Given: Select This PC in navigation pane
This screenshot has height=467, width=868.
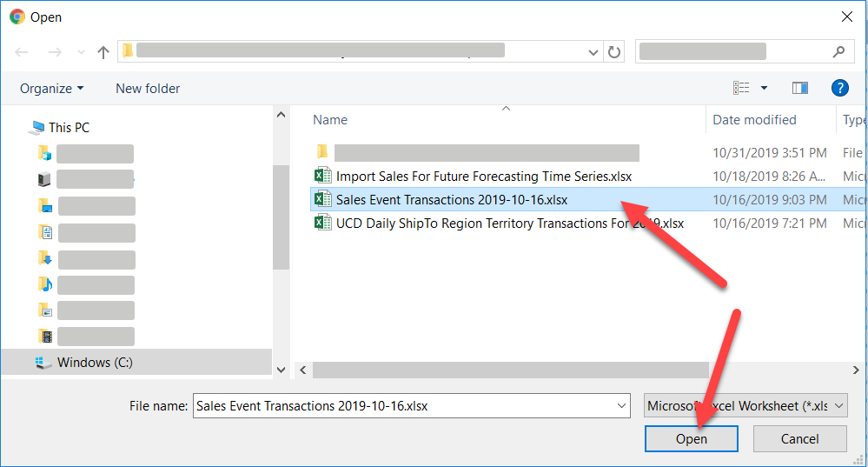Looking at the screenshot, I should pos(69,128).
